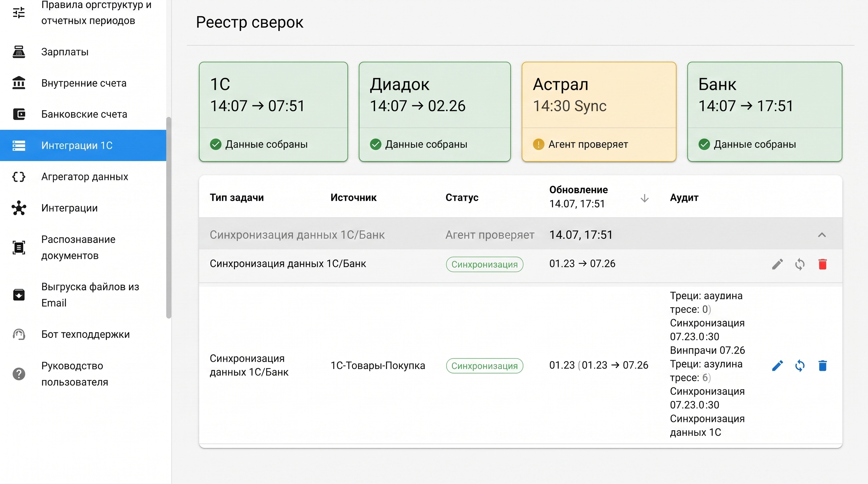Click the Аудит column header

684,198
